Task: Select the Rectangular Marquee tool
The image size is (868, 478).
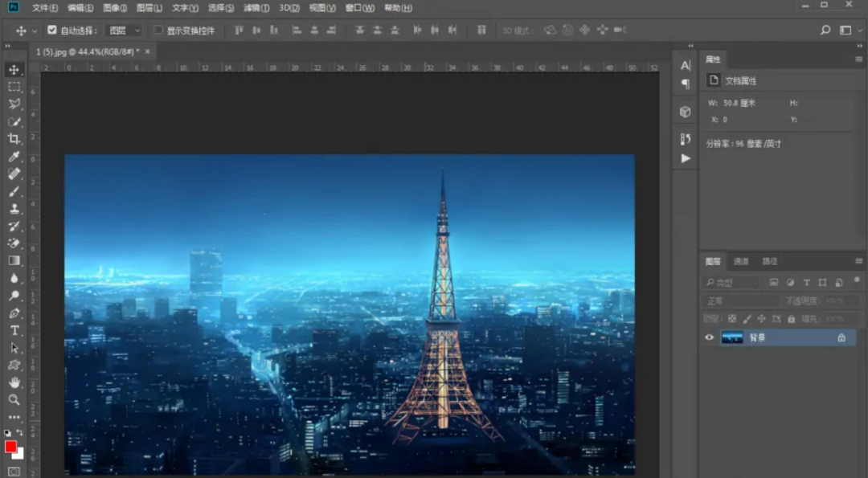Action: 14,87
